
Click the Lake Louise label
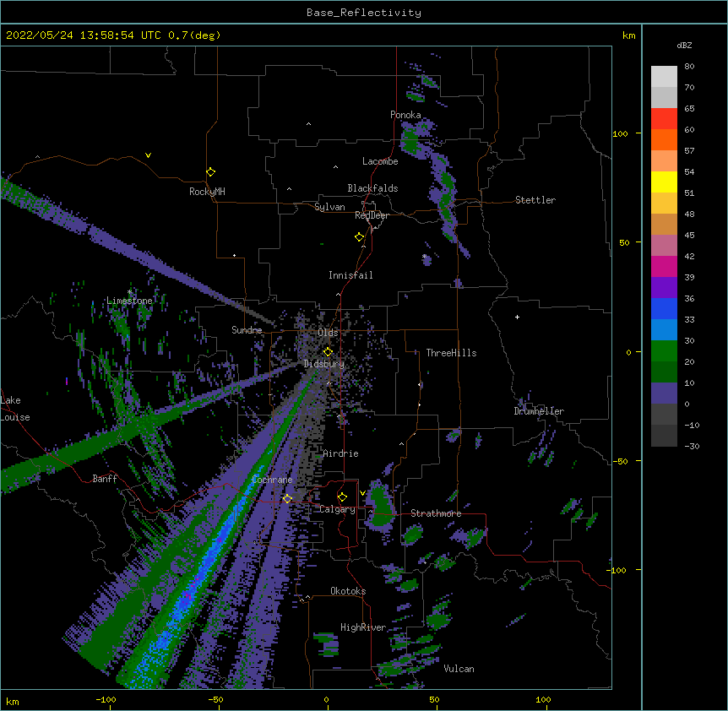15,409
